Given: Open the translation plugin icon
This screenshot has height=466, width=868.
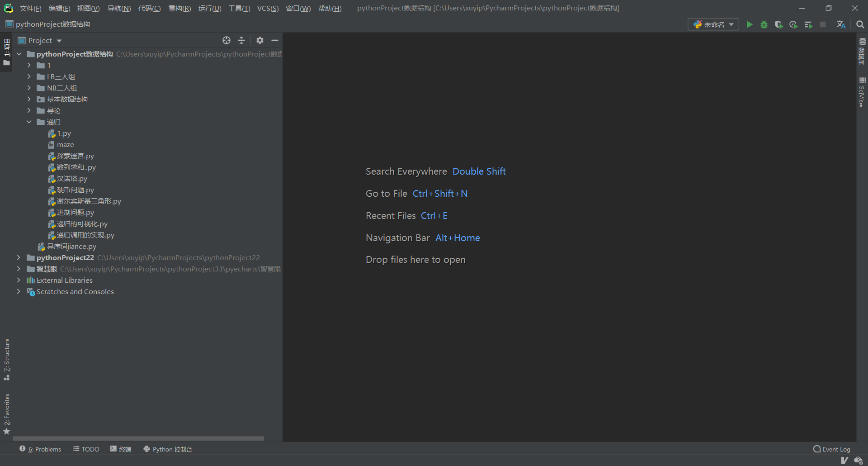Looking at the screenshot, I should 841,24.
